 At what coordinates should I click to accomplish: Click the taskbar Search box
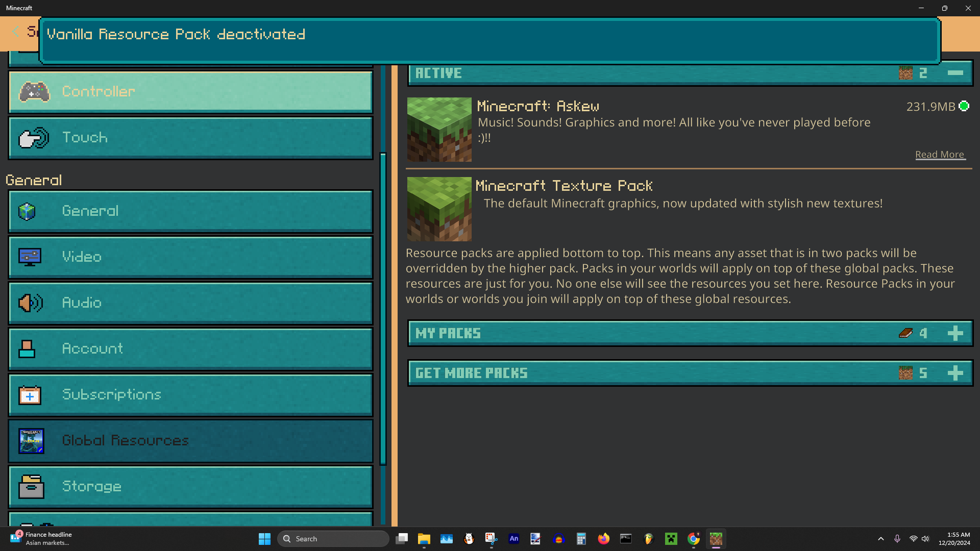[x=333, y=539]
